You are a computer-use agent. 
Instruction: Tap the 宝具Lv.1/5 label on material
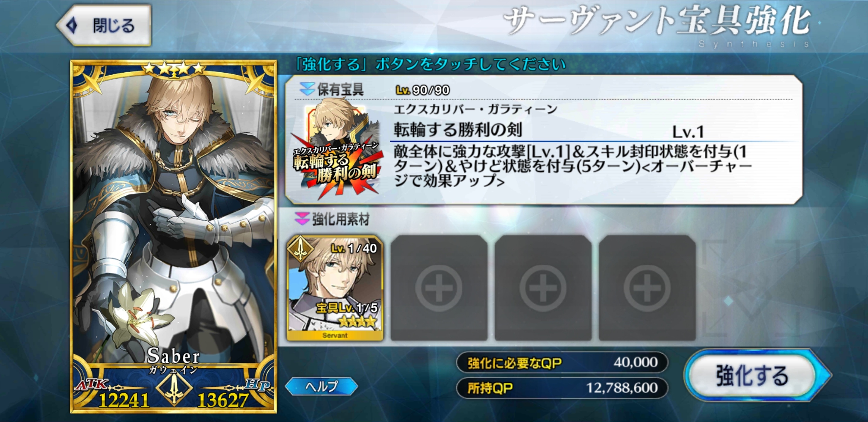[x=347, y=308]
